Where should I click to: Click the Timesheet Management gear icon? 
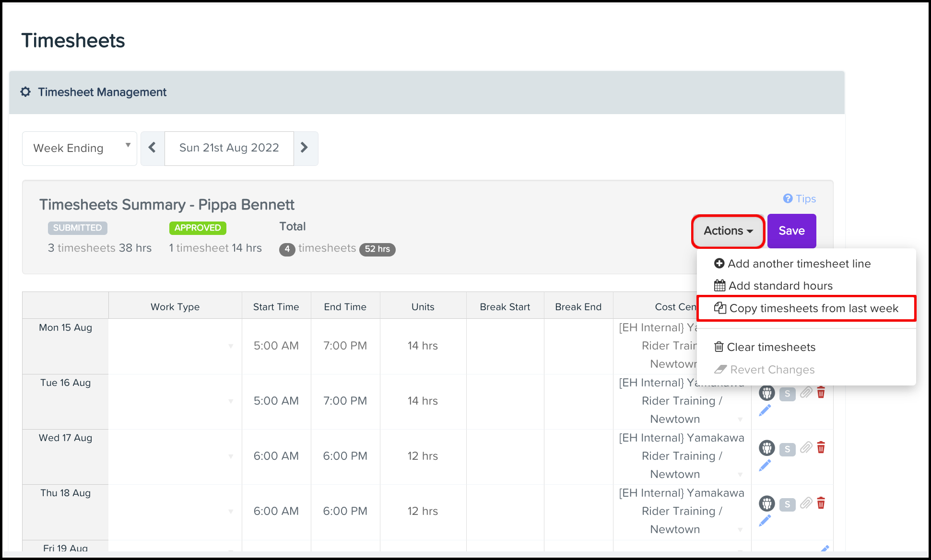pyautogui.click(x=26, y=92)
